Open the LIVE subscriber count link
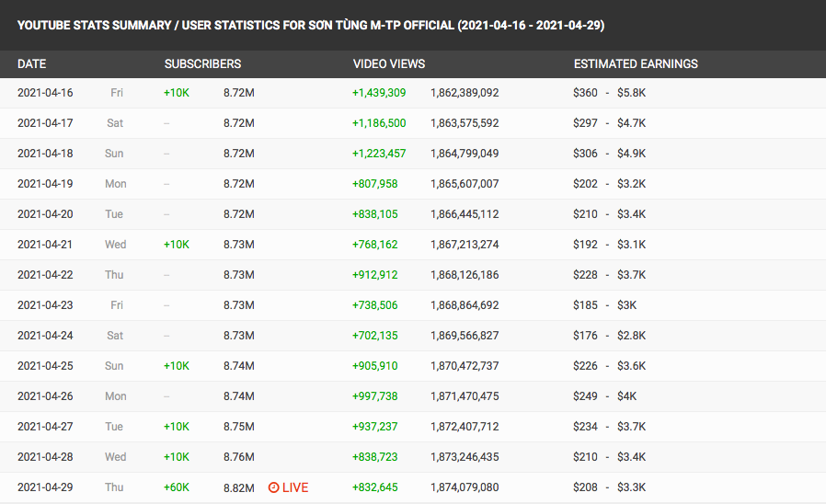The height and width of the screenshot is (504, 826). pyautogui.click(x=288, y=487)
